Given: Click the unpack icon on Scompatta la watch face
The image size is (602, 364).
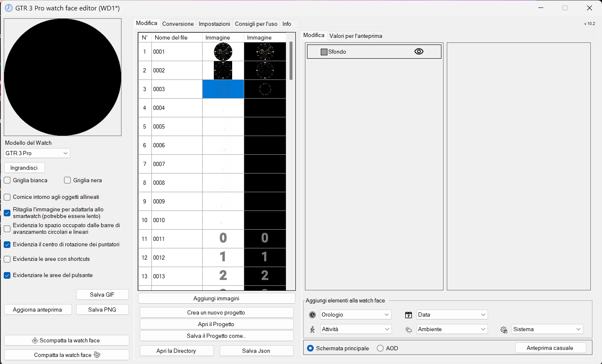Looking at the screenshot, I should [35, 340].
